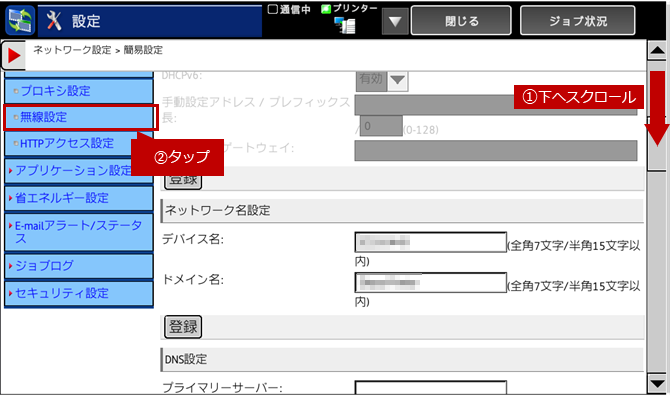Open プロキシ設定 in the sidebar

79,91
